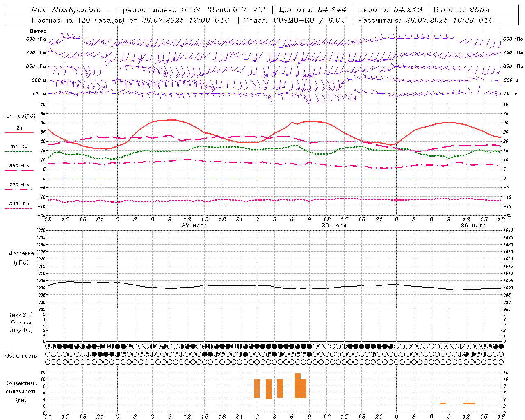The height and width of the screenshot is (420, 525).
Task: Click the "Облачность" cloudiness label
Action: (21, 356)
